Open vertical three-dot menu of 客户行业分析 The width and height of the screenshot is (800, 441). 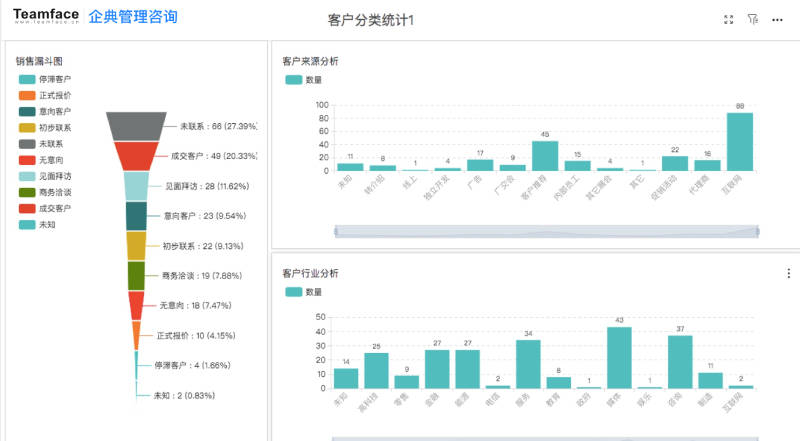(x=789, y=272)
